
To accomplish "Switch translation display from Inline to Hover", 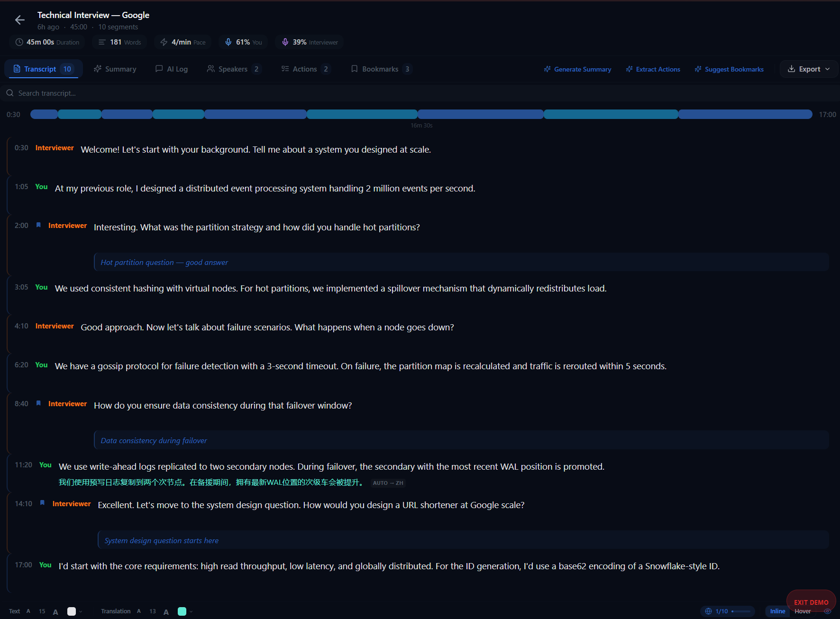I will point(803,611).
